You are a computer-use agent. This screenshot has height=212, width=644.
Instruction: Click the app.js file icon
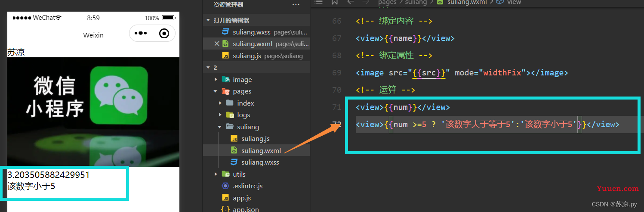coord(225,198)
